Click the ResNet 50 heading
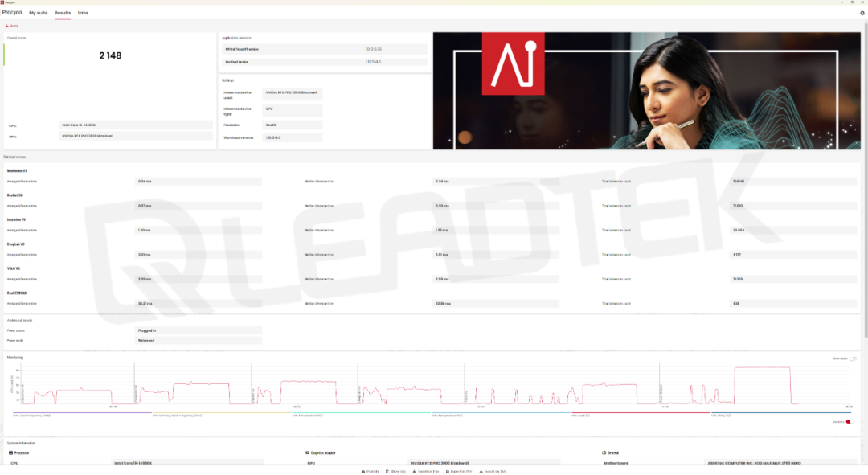Screen dimensions: 868x475 (15, 195)
